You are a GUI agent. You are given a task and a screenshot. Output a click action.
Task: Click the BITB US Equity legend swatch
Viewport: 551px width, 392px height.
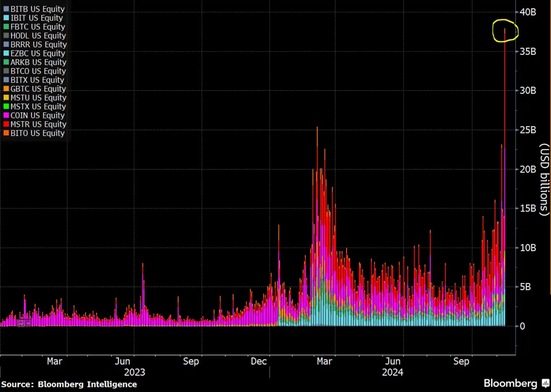point(6,9)
